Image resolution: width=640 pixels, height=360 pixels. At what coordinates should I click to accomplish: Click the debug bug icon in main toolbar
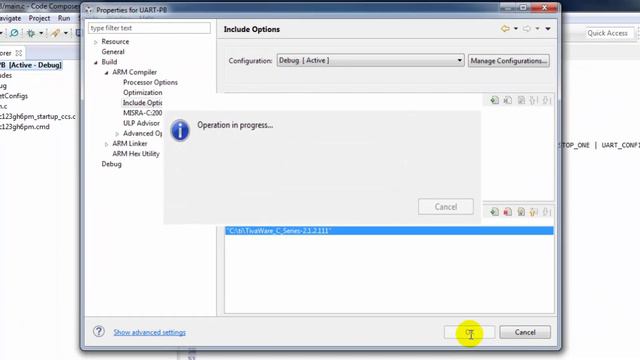coord(31,33)
